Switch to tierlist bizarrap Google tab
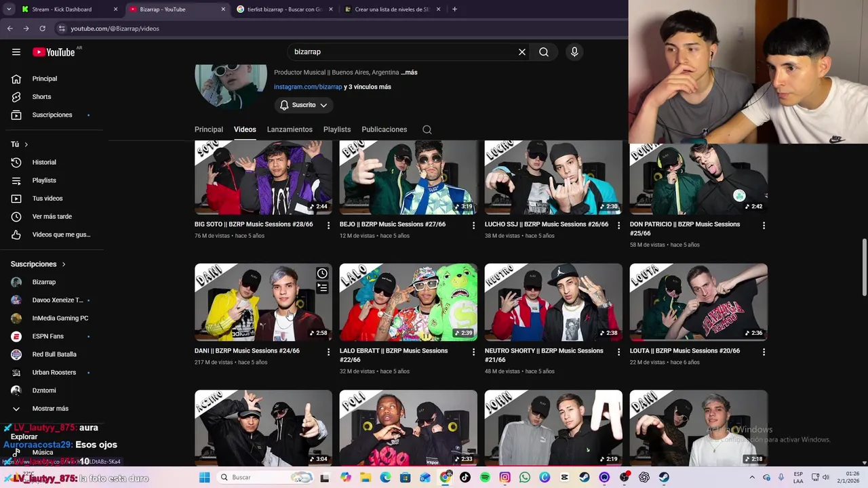Screen dimensions: 868x488 285,9
